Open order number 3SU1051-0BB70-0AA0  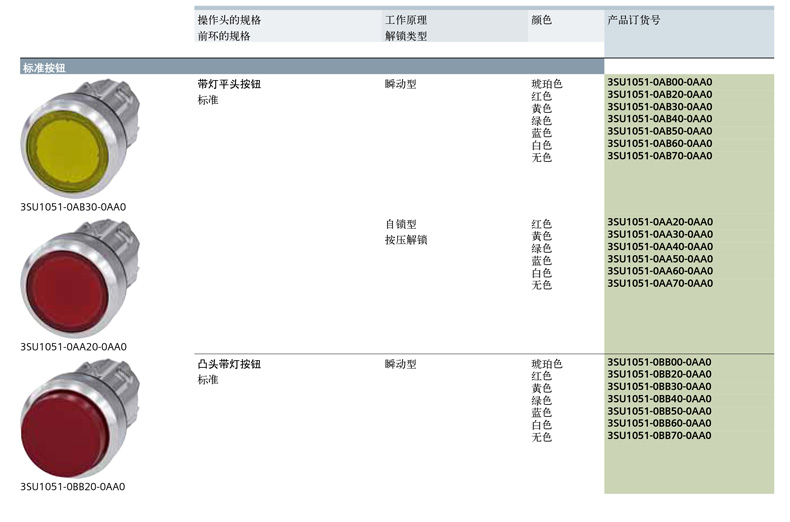[659, 435]
